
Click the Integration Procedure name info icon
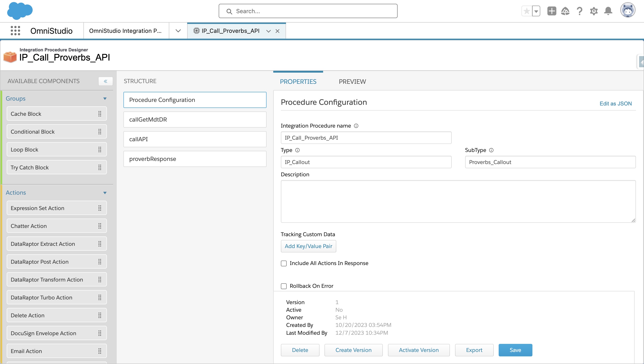click(x=356, y=126)
